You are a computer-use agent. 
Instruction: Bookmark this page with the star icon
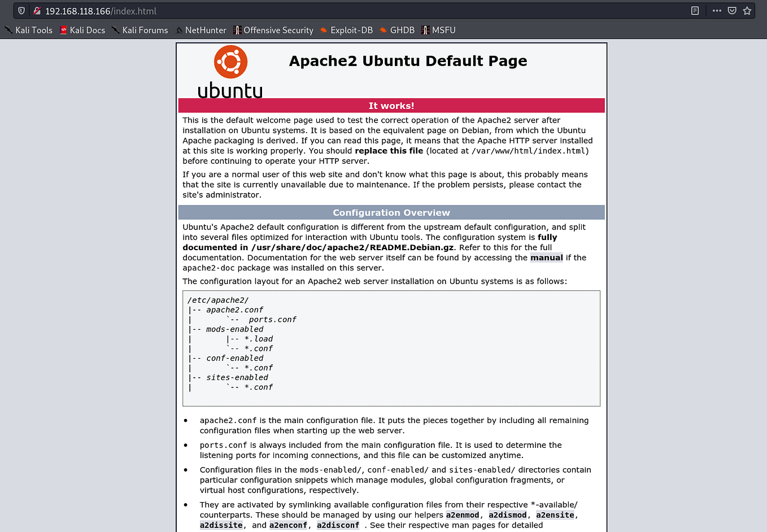tap(747, 10)
